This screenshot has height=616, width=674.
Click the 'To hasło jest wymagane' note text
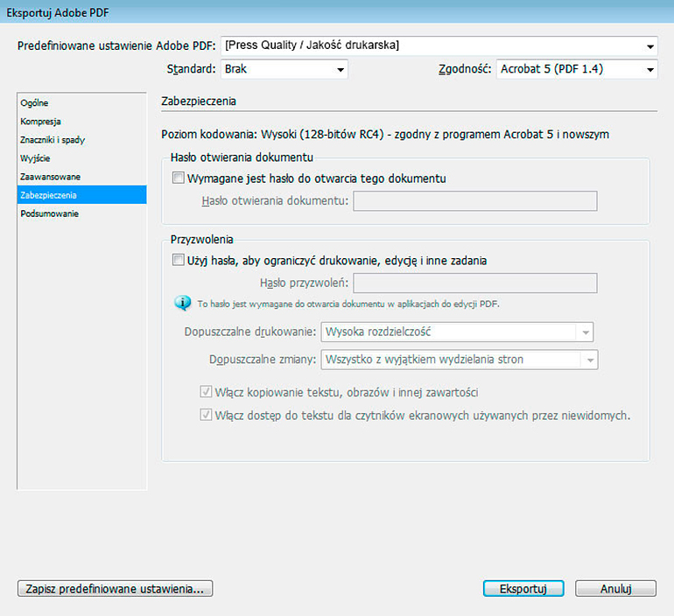tap(348, 304)
